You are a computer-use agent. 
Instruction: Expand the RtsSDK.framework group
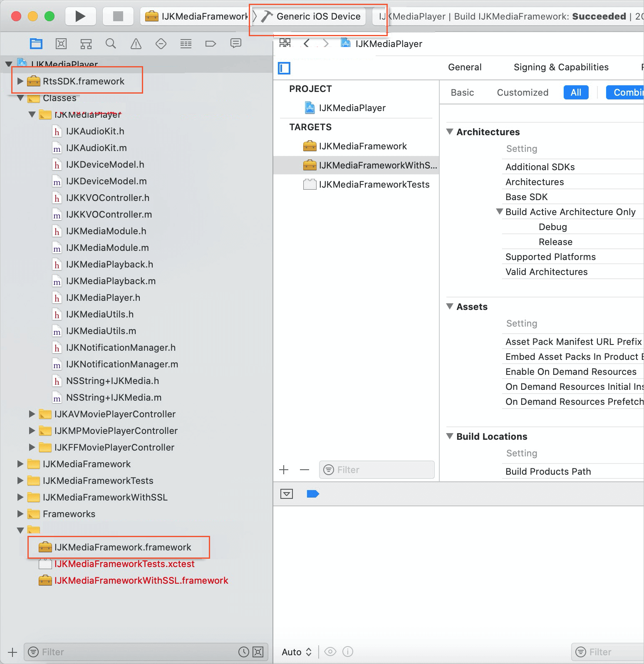[x=20, y=81]
